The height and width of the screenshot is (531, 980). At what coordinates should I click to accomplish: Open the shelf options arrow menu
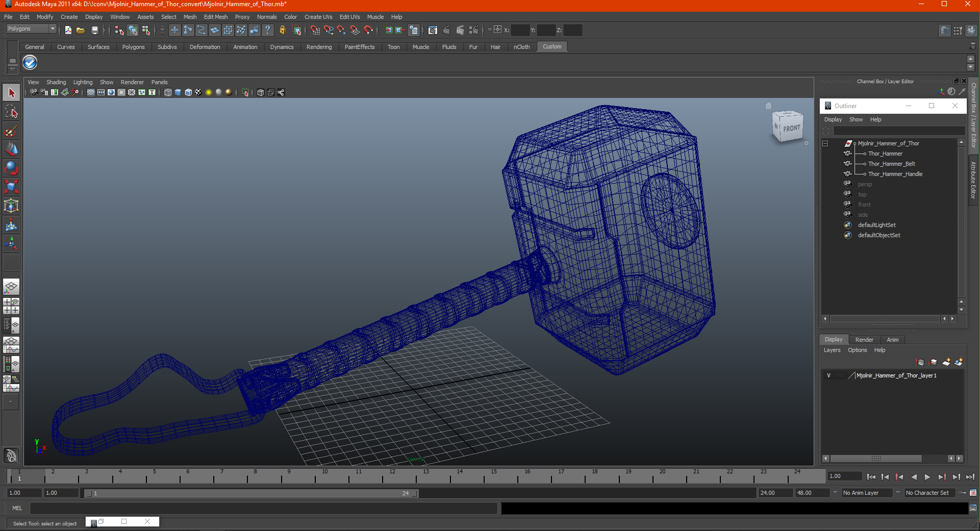pos(12,69)
